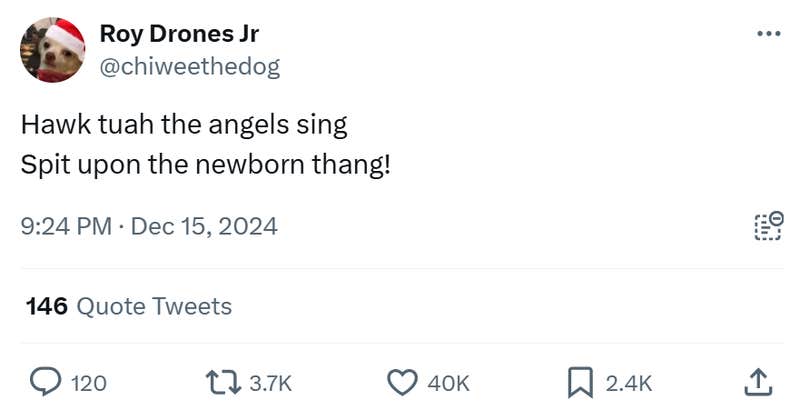
Task: Click the 120 replies count
Action: point(90,382)
